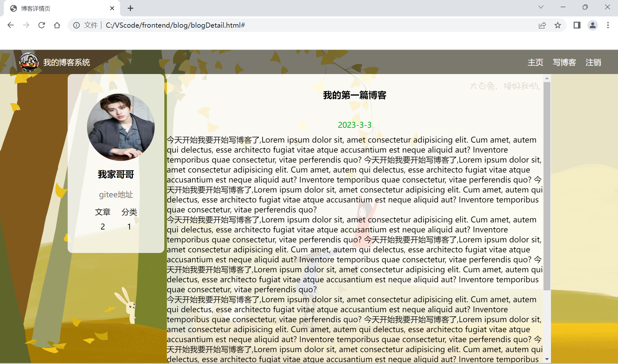Reload the page with refresh icon
618x364 pixels.
pyautogui.click(x=42, y=25)
